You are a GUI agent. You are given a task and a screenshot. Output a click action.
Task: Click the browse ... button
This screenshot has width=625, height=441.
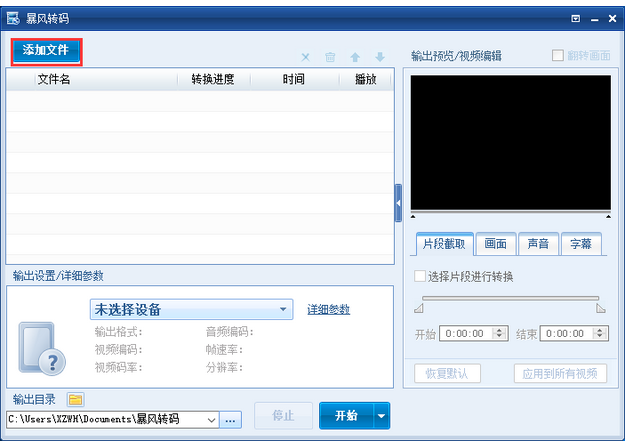pos(230,420)
